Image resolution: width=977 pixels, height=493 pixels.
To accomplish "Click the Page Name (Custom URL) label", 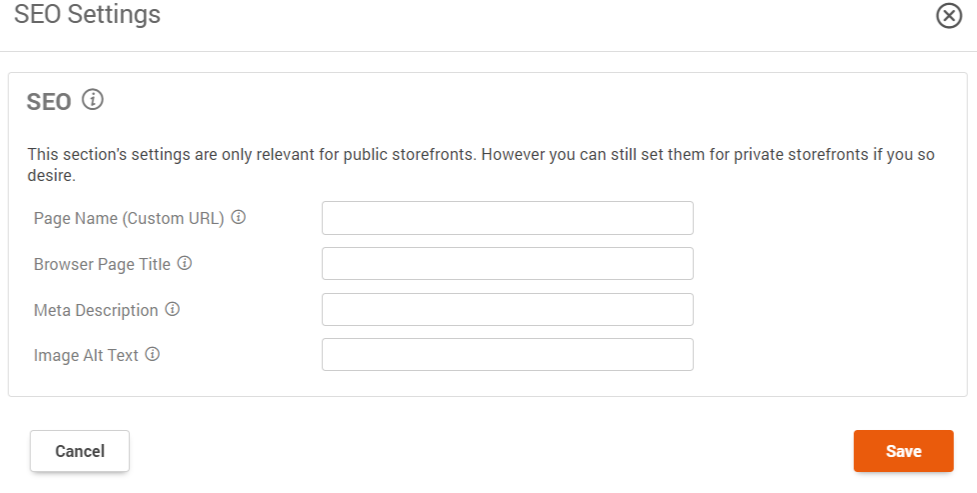I will (129, 218).
